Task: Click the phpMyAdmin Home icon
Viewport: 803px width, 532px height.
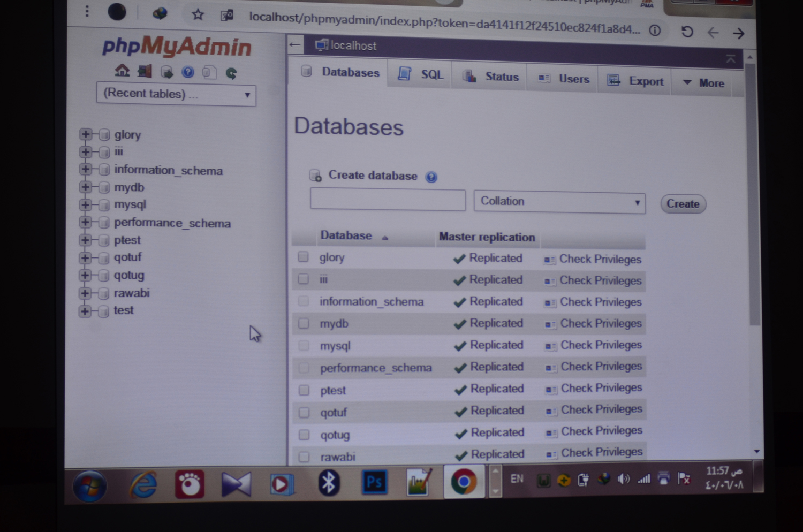Action: click(122, 71)
